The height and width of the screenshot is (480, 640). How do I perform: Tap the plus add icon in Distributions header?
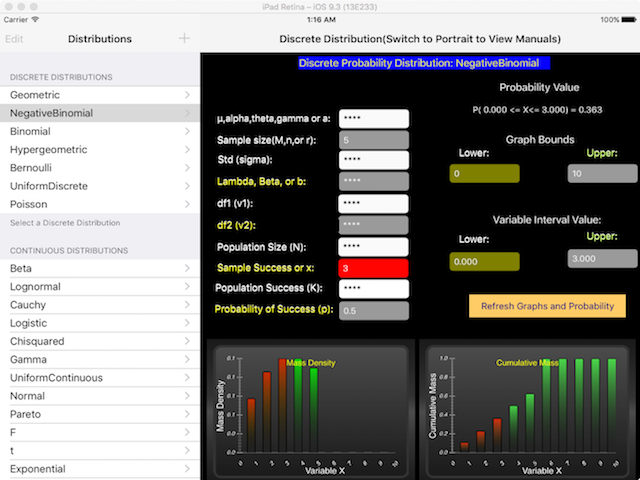[184, 38]
